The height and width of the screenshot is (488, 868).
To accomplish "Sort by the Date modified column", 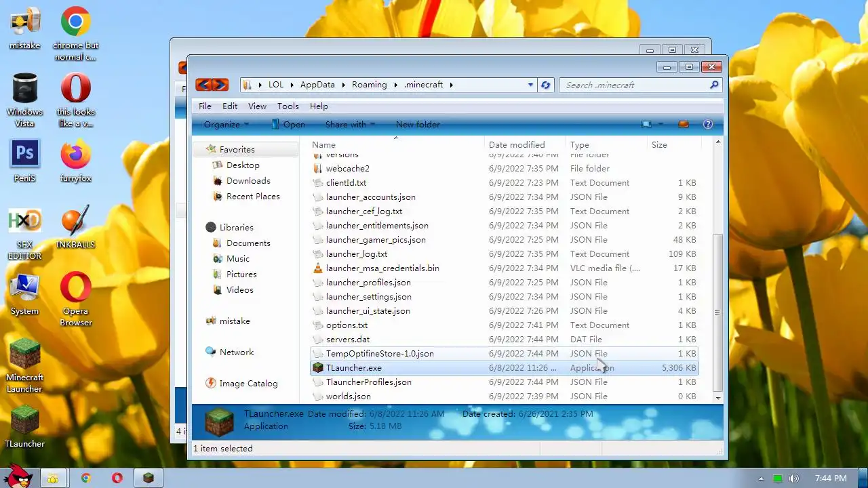I will (x=526, y=145).
